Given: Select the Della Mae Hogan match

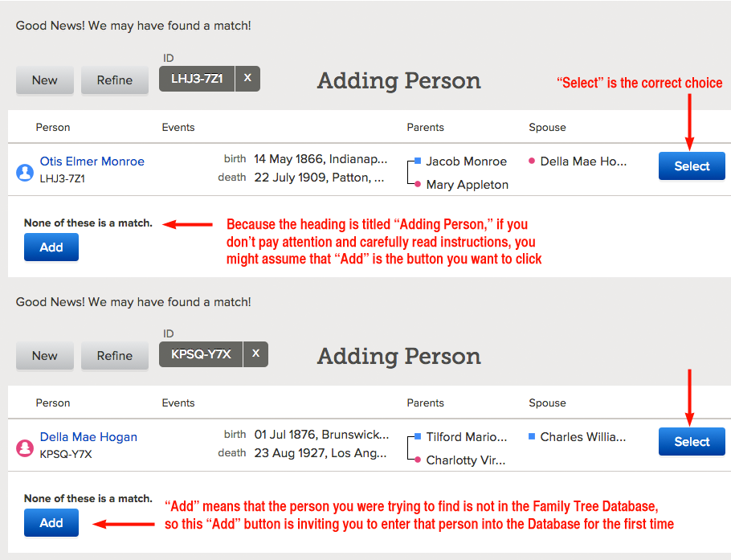Looking at the screenshot, I should click(692, 442).
